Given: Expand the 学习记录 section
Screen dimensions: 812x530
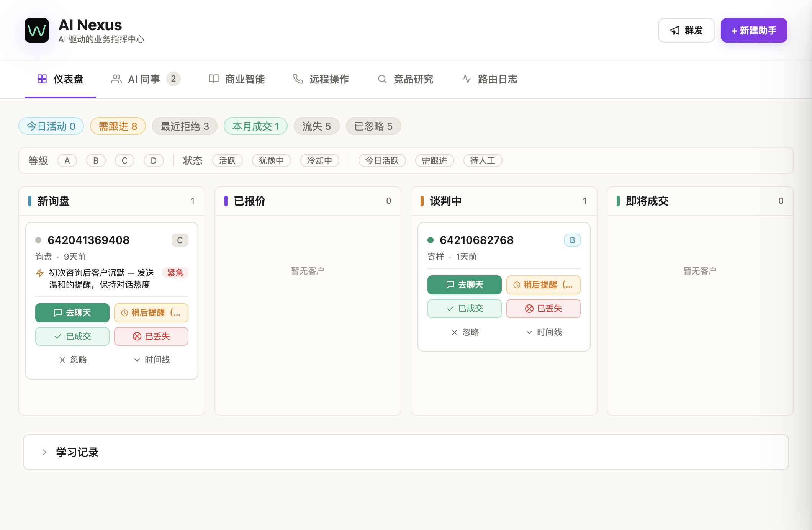Looking at the screenshot, I should point(406,452).
